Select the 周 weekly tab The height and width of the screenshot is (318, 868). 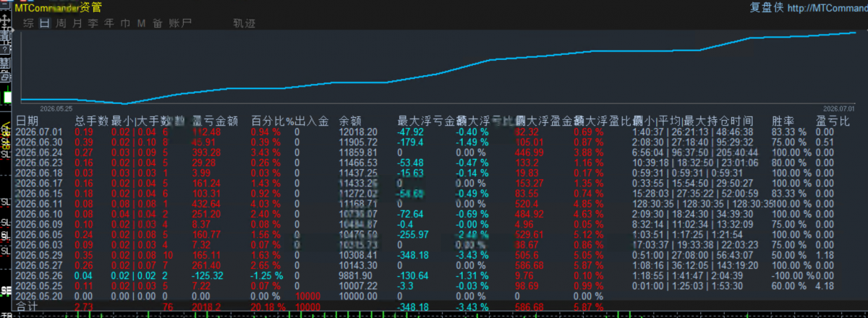[61, 23]
